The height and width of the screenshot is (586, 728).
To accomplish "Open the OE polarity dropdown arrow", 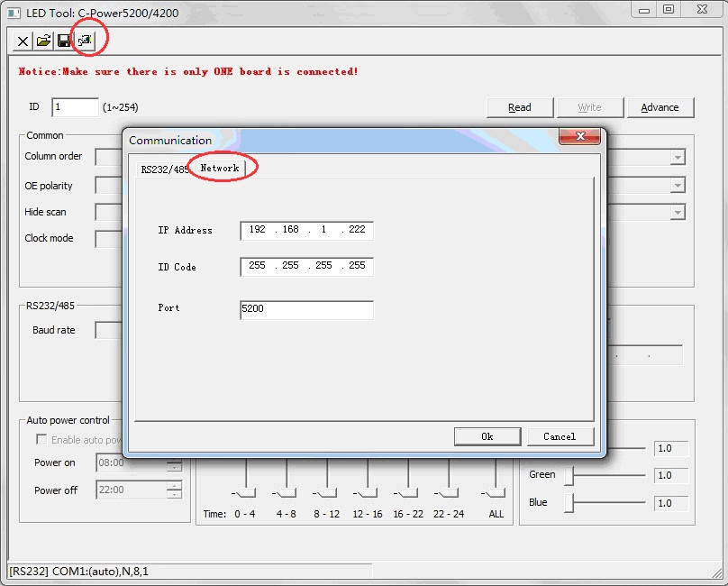I will pyautogui.click(x=677, y=186).
